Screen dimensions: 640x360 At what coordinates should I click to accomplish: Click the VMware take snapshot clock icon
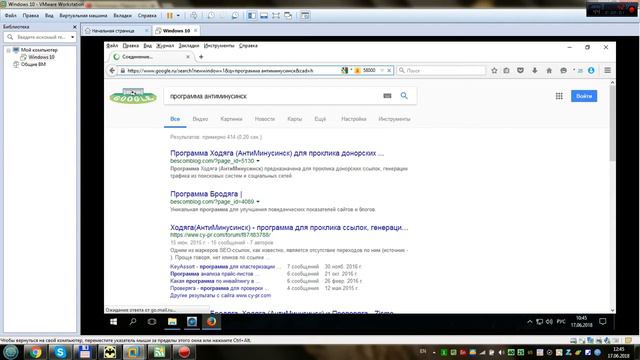pos(211,16)
